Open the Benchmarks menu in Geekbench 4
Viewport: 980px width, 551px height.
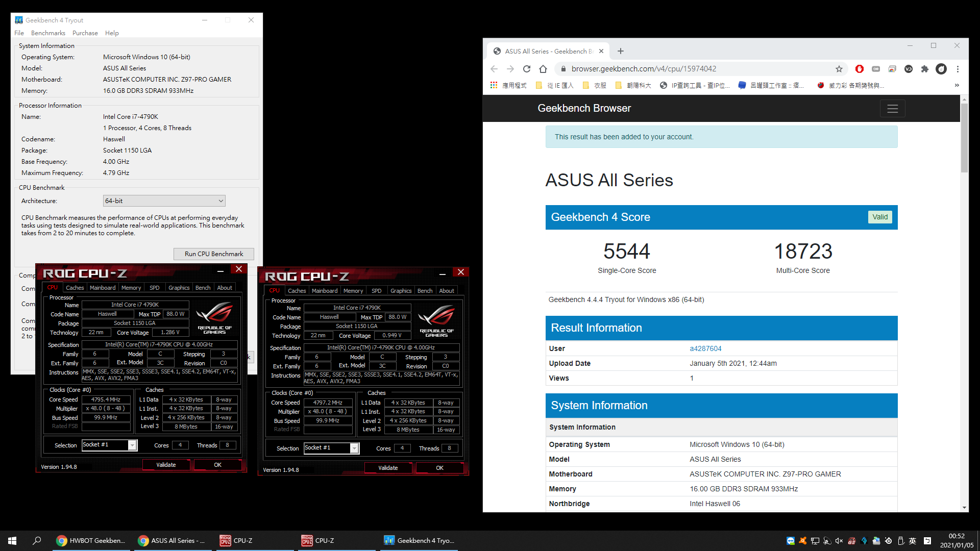[x=48, y=33]
